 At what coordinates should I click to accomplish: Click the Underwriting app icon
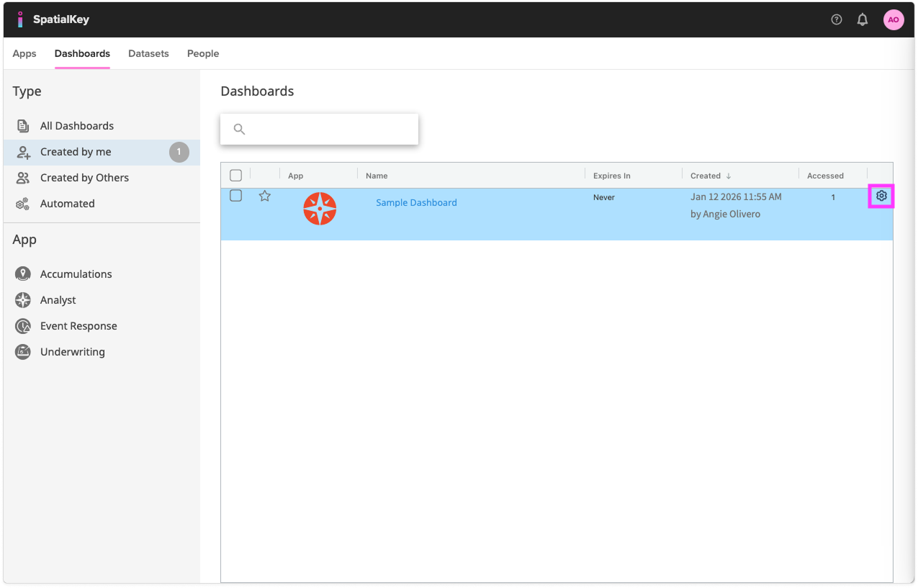[22, 351]
